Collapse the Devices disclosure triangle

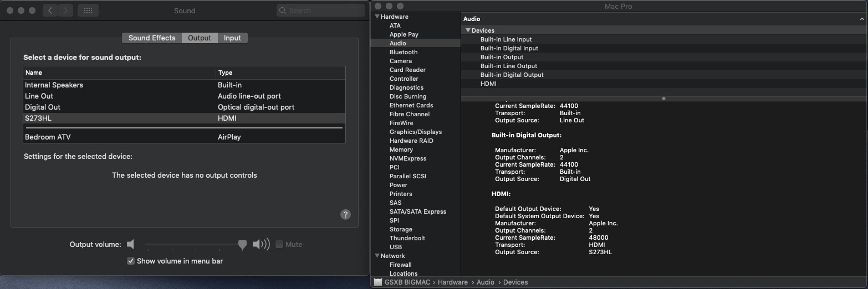pos(468,30)
